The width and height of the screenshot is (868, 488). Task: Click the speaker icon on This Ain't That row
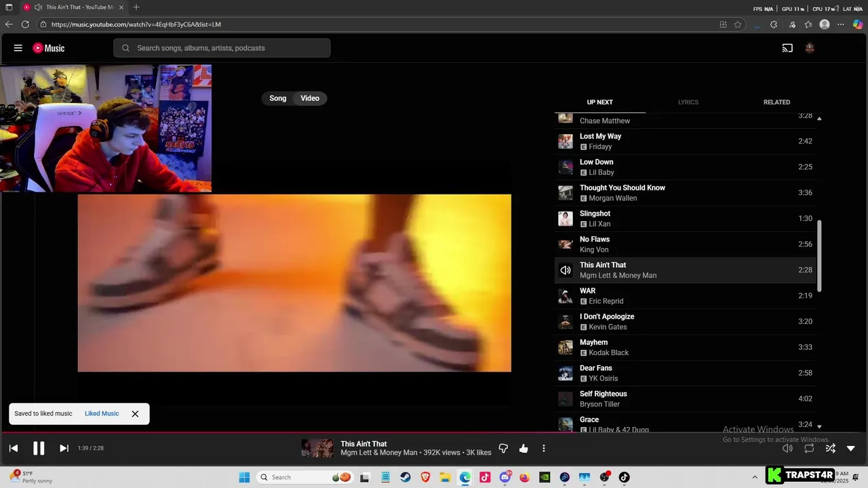pos(566,270)
